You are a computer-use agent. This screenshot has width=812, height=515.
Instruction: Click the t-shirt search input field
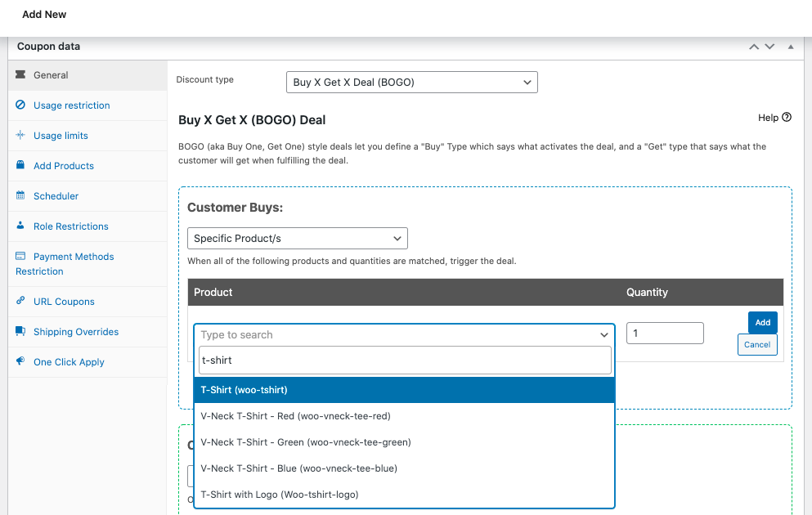pyautogui.click(x=405, y=360)
